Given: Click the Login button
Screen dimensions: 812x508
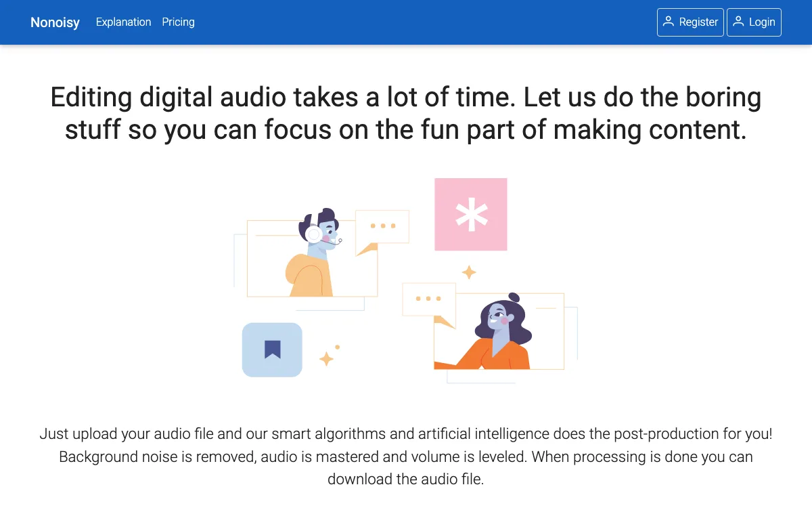Looking at the screenshot, I should [754, 22].
